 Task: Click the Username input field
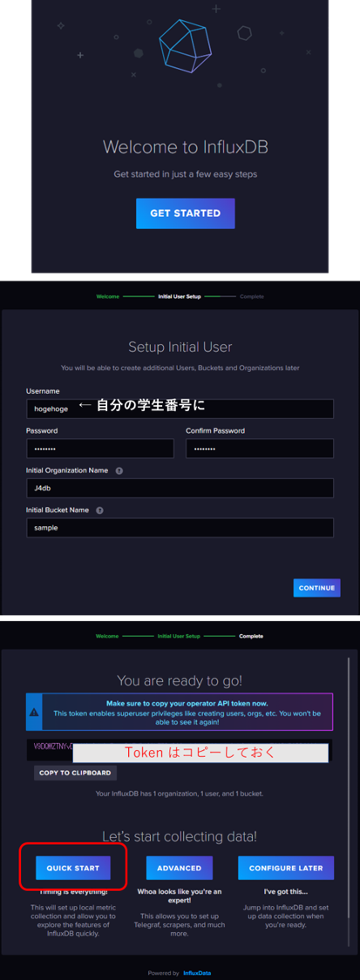180,409
